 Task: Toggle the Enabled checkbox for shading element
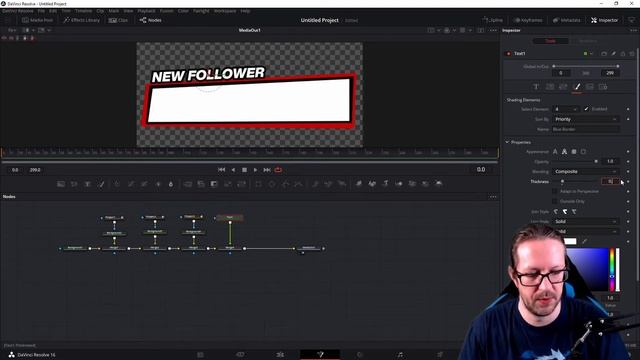[587, 109]
